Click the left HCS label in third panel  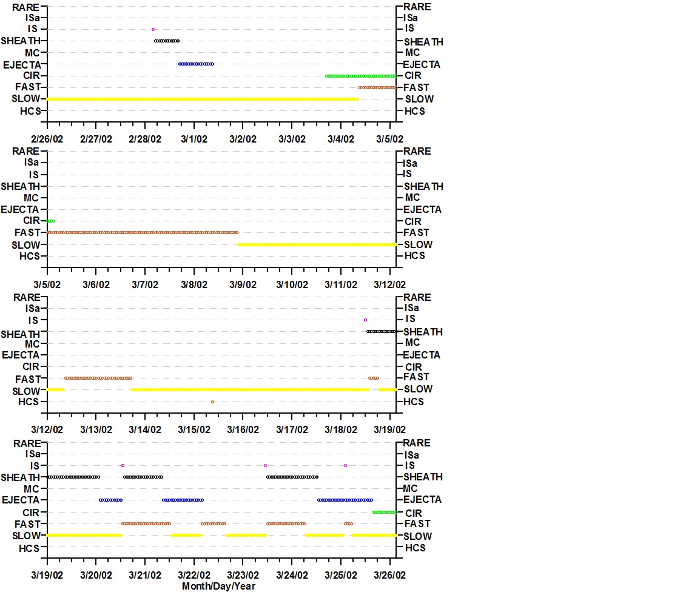29,402
